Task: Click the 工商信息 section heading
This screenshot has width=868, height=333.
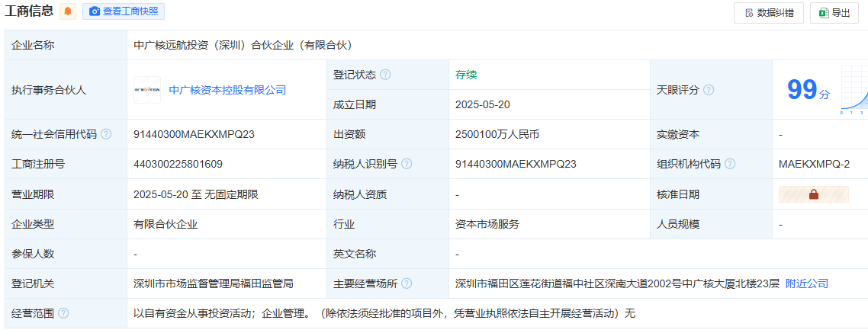Action: (29, 11)
